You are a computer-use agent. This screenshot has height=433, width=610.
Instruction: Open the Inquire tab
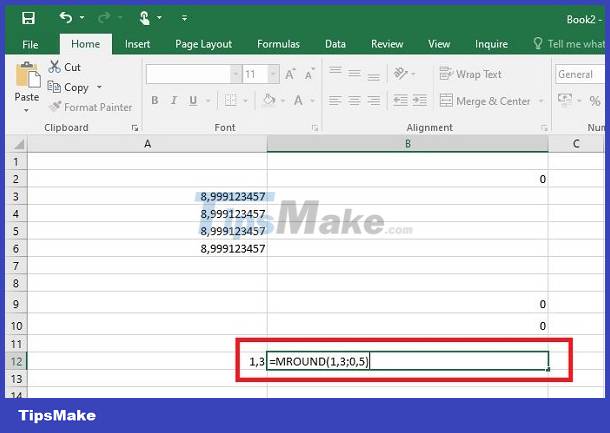click(x=491, y=44)
